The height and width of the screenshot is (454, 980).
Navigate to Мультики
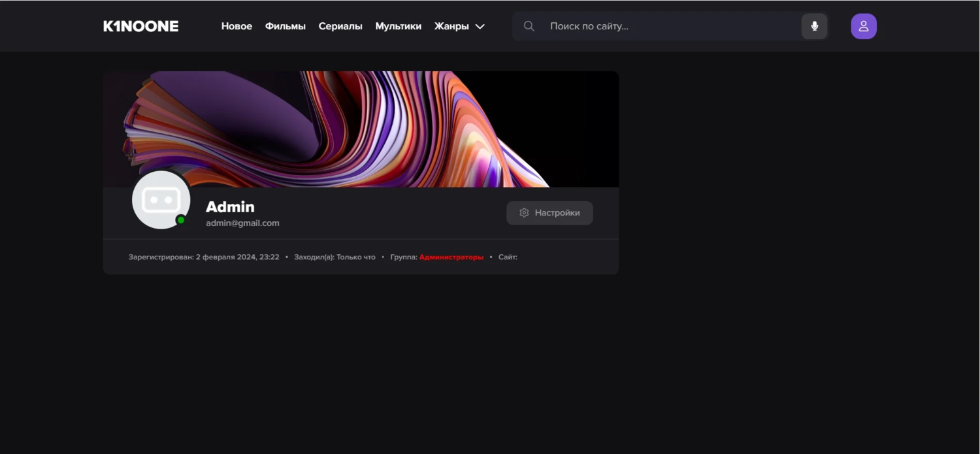coord(399,26)
